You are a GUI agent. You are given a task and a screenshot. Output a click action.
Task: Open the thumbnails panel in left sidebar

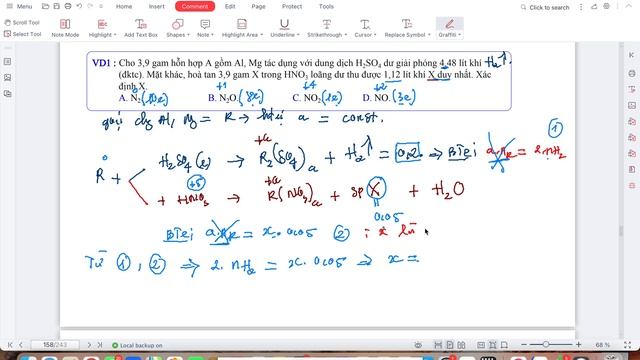pos(7,62)
